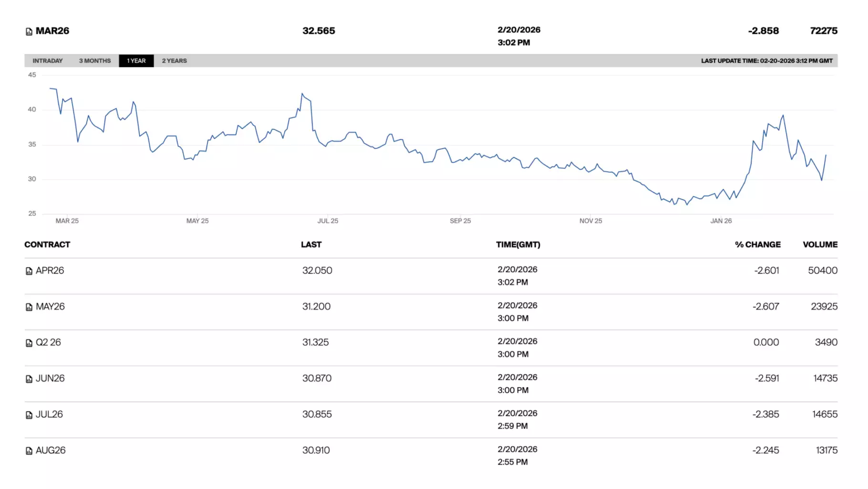Click the % Change column header
Image resolution: width=868 pixels, height=489 pixels.
click(x=757, y=244)
